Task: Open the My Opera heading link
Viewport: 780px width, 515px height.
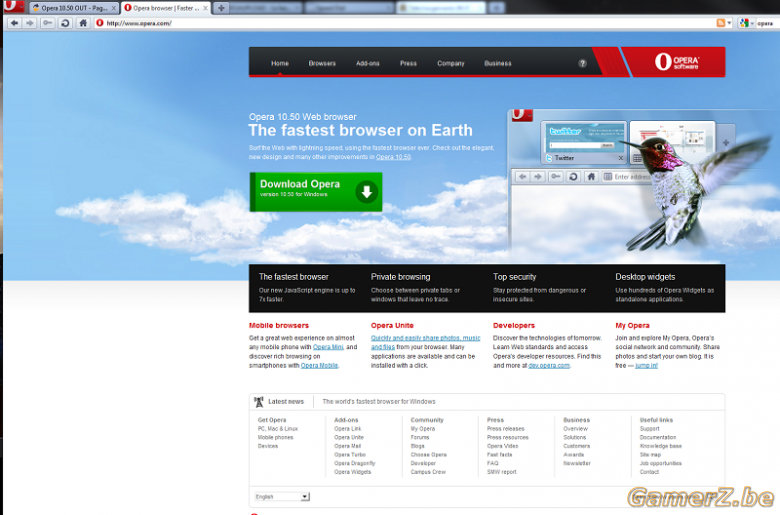Action: tap(632, 325)
